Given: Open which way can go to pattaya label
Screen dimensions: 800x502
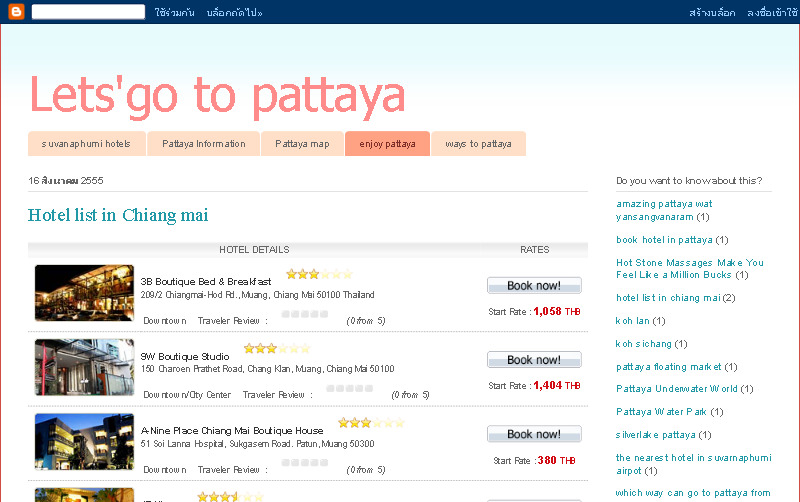Looking at the screenshot, I should pos(693,493).
